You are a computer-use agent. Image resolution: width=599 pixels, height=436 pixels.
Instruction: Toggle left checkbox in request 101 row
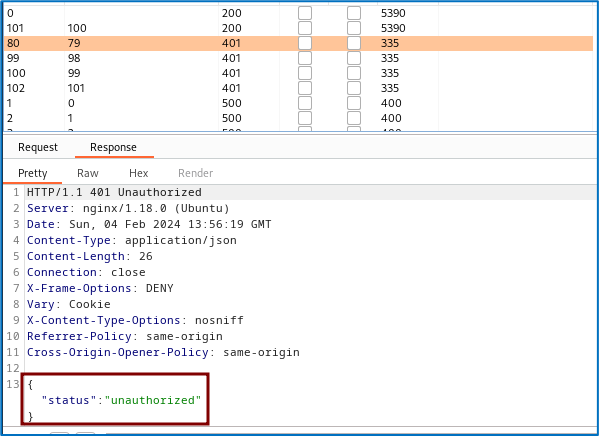[x=305, y=28]
